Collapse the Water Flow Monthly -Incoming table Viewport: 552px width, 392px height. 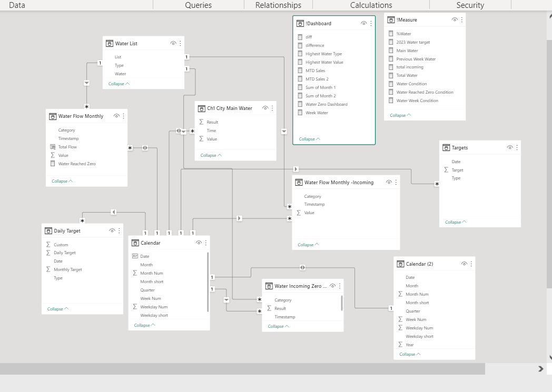click(x=308, y=245)
